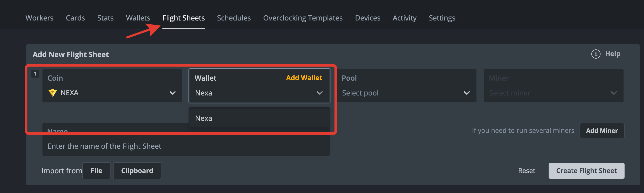Open the Wallets tab

pyautogui.click(x=138, y=18)
